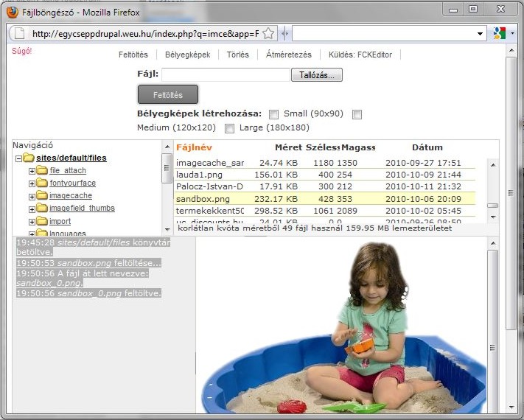Click the imagecache folder icon
Image resolution: width=524 pixels, height=420 pixels.
click(42, 195)
